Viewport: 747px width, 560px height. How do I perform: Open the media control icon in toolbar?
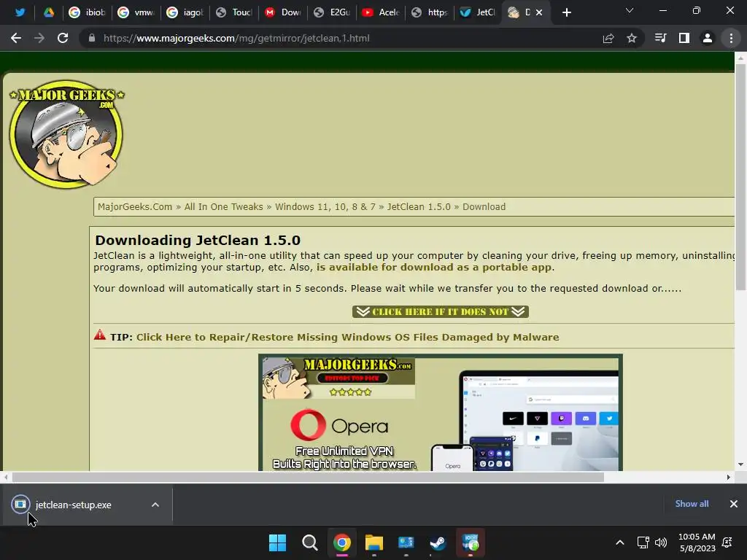click(x=660, y=38)
